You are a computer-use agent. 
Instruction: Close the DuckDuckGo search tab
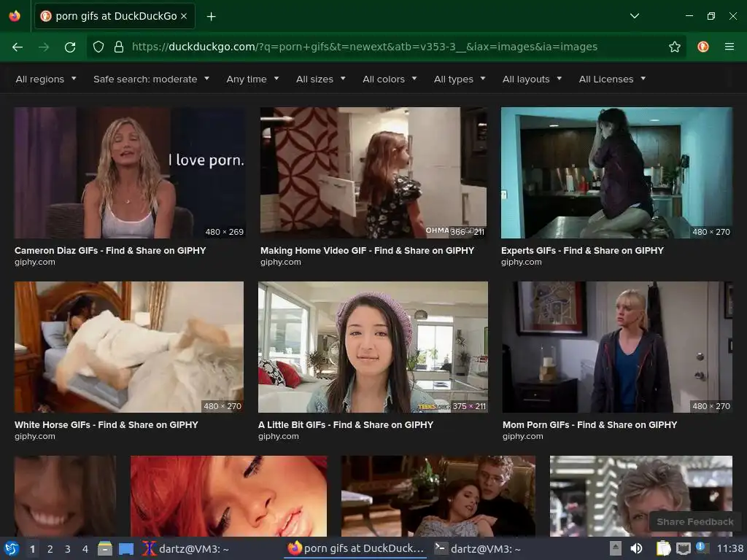pyautogui.click(x=184, y=16)
